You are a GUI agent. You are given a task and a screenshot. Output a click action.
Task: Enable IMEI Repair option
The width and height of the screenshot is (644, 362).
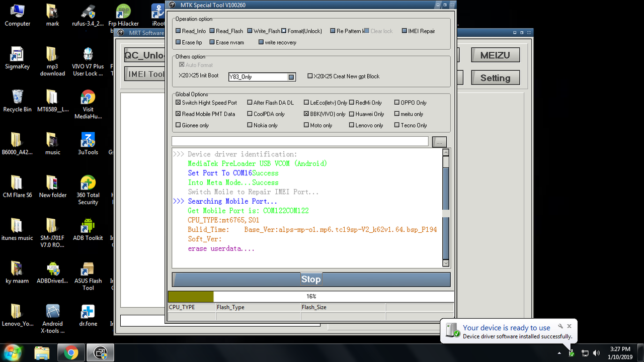click(x=418, y=31)
